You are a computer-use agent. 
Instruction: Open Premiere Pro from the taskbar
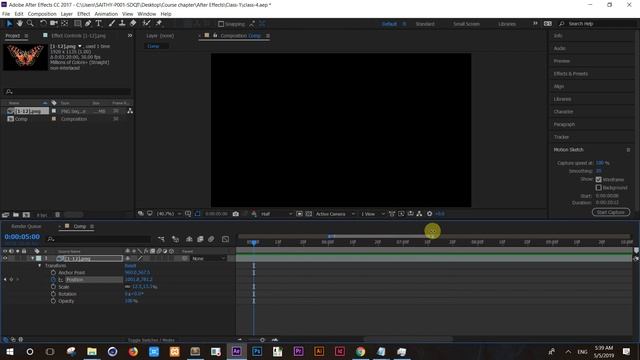pos(298,351)
